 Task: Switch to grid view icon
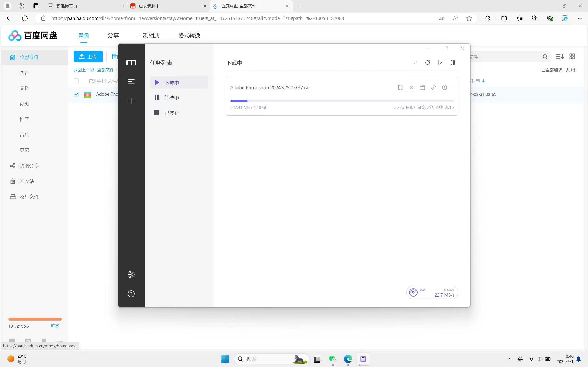click(572, 56)
